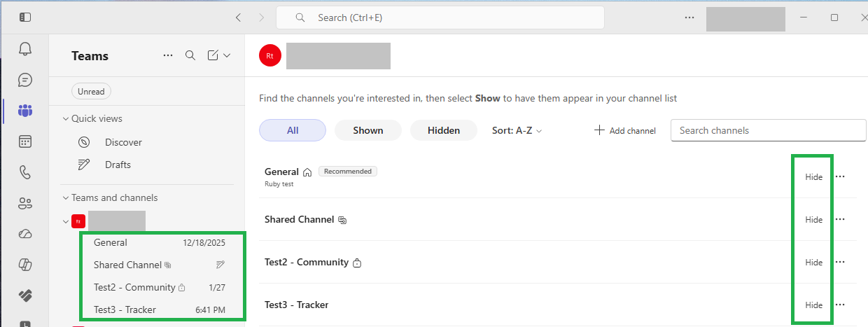Click the compose new message icon
Image resolution: width=868 pixels, height=327 pixels.
[213, 55]
